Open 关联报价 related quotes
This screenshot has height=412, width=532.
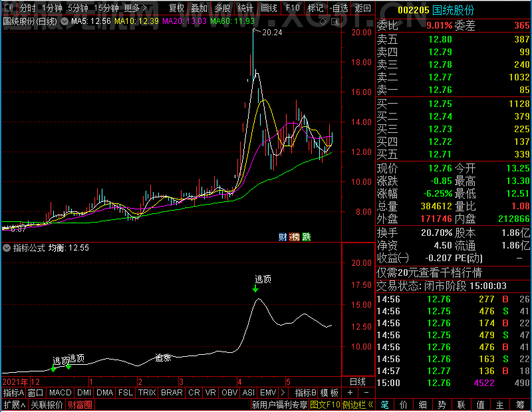tap(47, 405)
